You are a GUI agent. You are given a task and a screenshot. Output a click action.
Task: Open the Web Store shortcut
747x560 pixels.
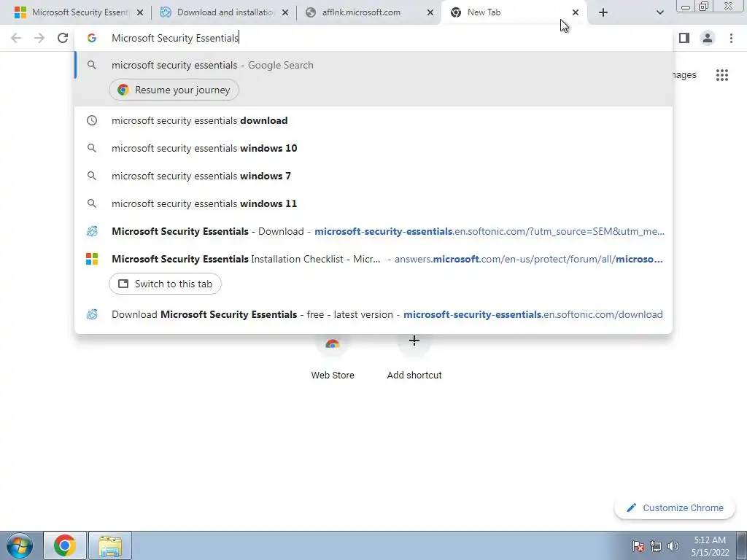[333, 357]
